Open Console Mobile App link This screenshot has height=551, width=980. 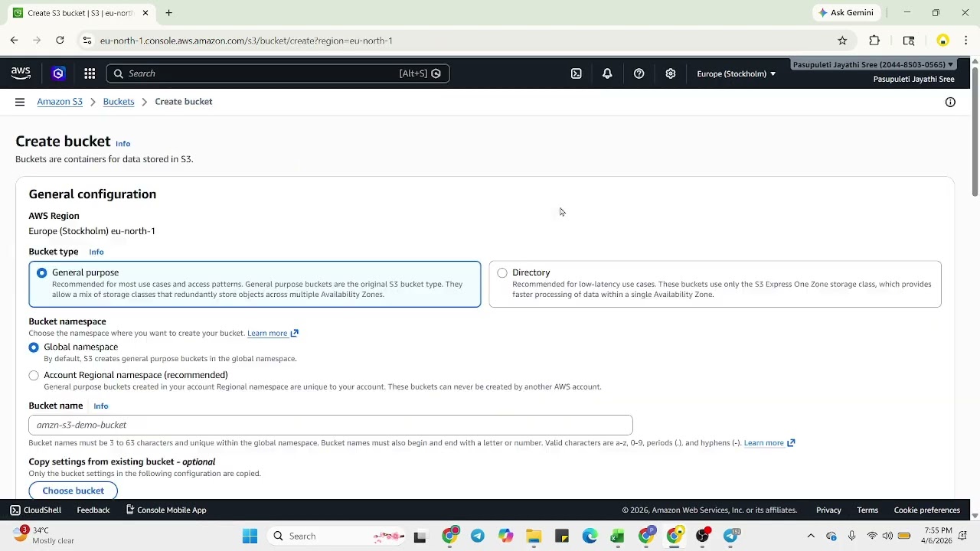(166, 510)
